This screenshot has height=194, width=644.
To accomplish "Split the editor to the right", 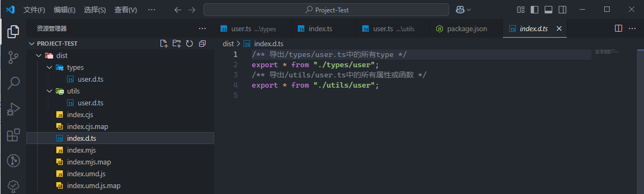I will [618, 28].
